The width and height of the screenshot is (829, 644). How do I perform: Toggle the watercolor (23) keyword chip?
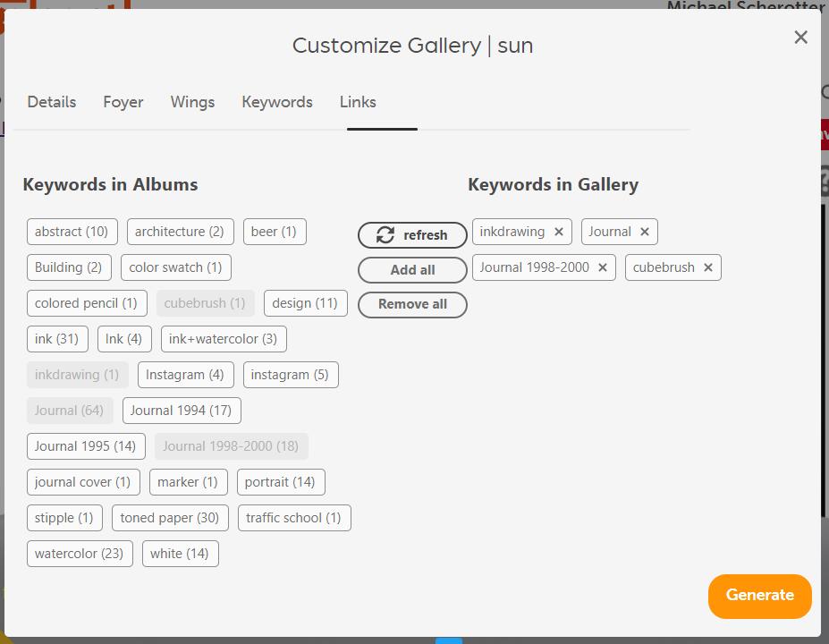80,554
